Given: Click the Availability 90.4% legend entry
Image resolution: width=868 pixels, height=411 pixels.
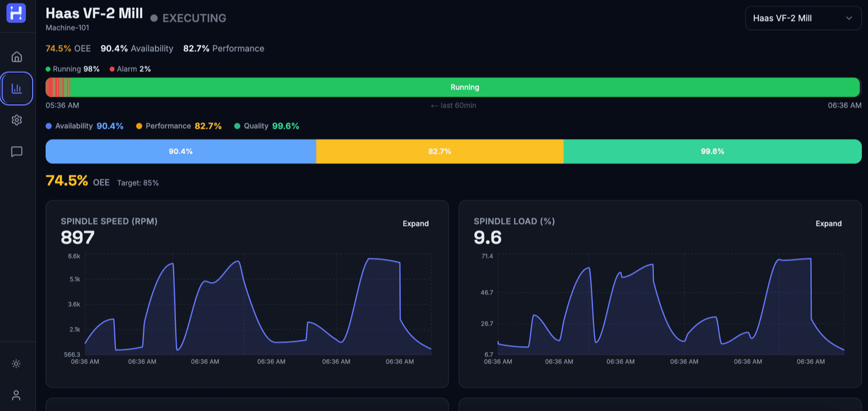Looking at the screenshot, I should [85, 126].
